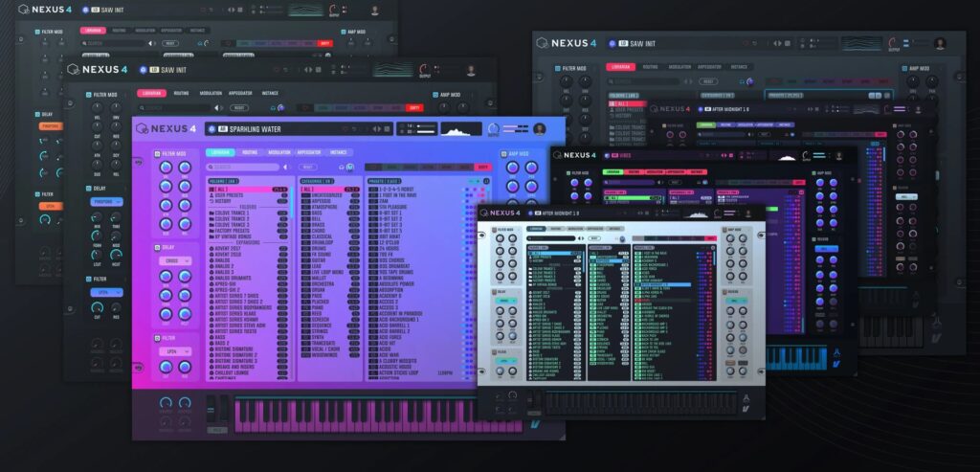Click Reset button in large right Saw Init window

click(x=708, y=81)
